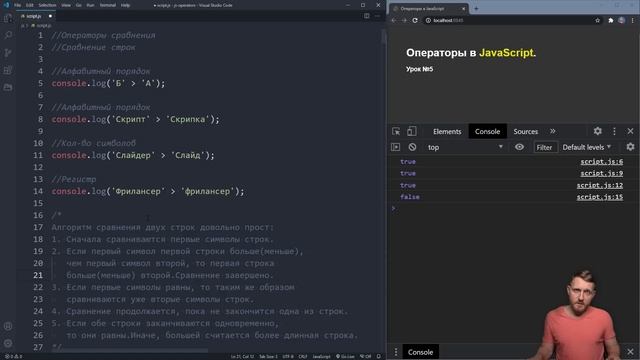Change the 'UTF-8' encoding in status bar

[288, 356]
